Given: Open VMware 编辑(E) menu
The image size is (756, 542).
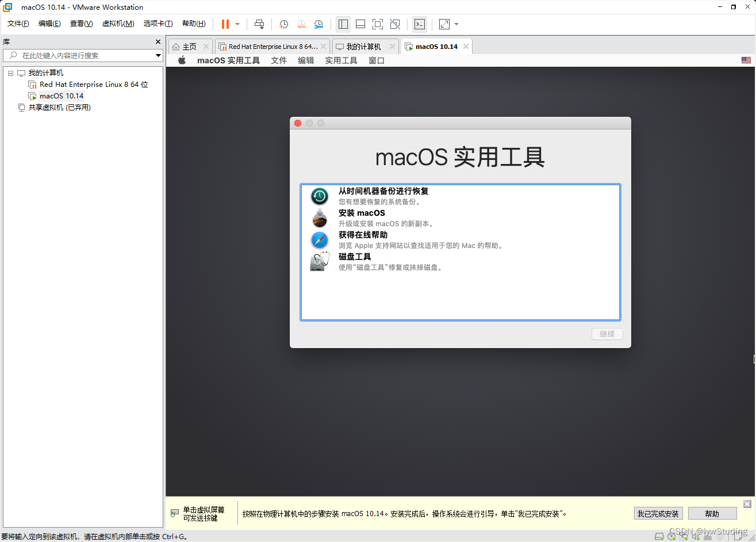Looking at the screenshot, I should coord(49,24).
